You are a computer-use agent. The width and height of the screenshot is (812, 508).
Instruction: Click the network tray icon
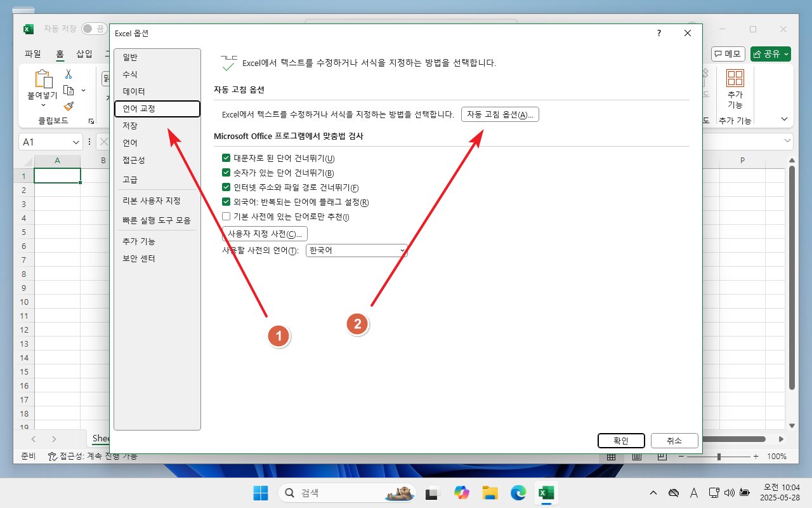[x=713, y=493]
